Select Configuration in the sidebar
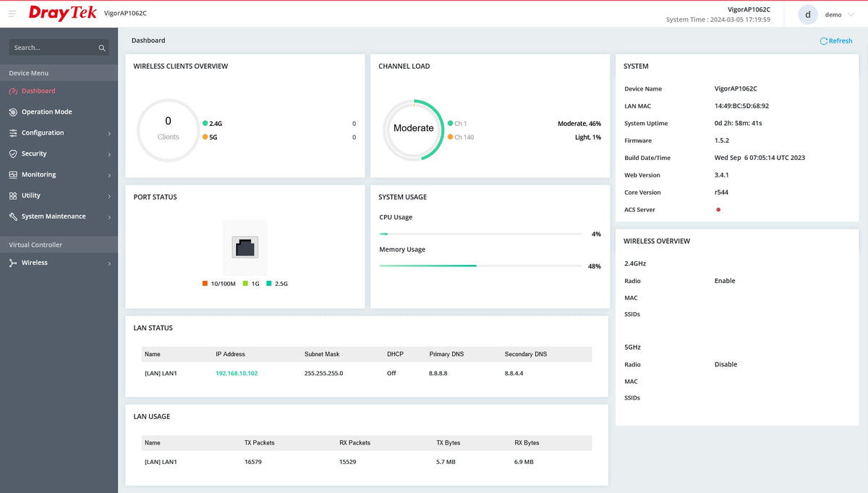 coord(43,133)
